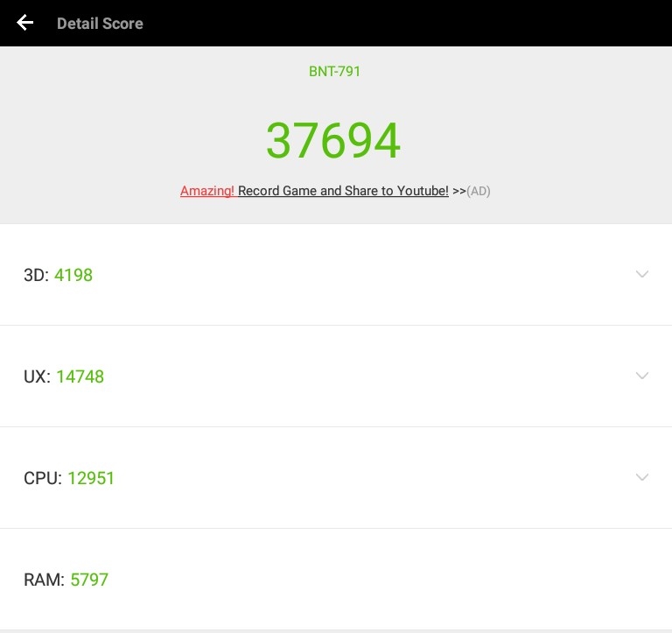The width and height of the screenshot is (672, 633).
Task: Open the Amazing! Record Game ad link
Action: 314,190
